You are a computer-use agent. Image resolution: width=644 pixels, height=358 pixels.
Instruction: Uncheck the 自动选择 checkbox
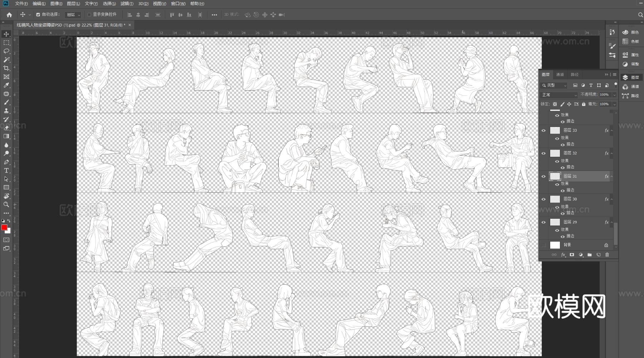click(x=38, y=15)
